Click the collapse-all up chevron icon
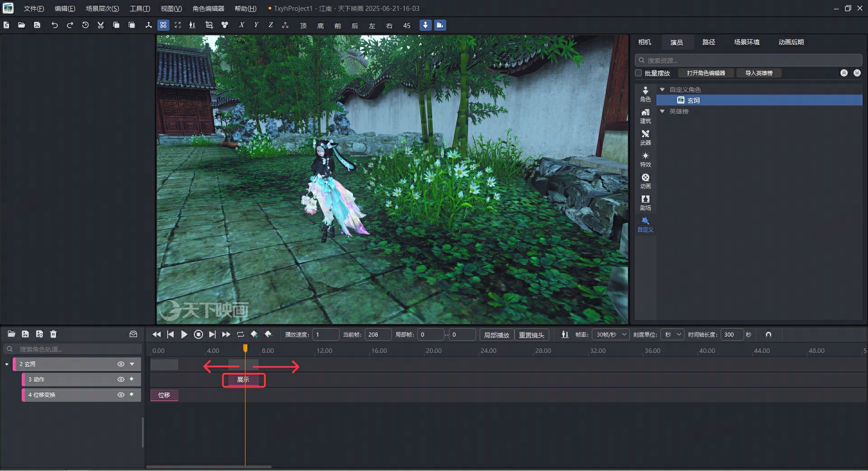 pyautogui.click(x=844, y=73)
